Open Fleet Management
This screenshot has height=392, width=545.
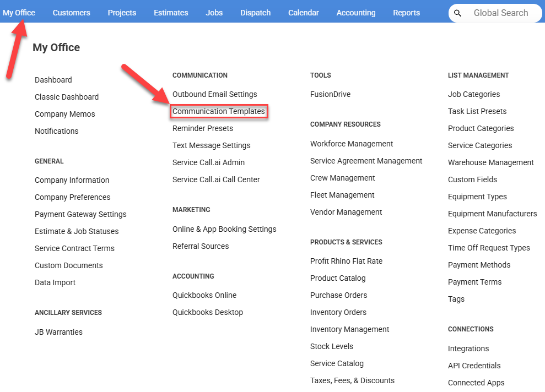click(342, 195)
